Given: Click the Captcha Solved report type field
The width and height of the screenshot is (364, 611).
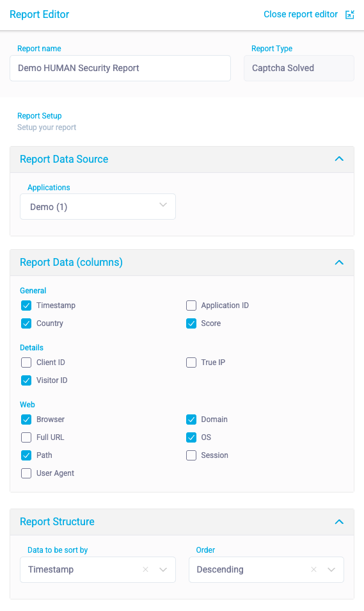Looking at the screenshot, I should click(299, 68).
